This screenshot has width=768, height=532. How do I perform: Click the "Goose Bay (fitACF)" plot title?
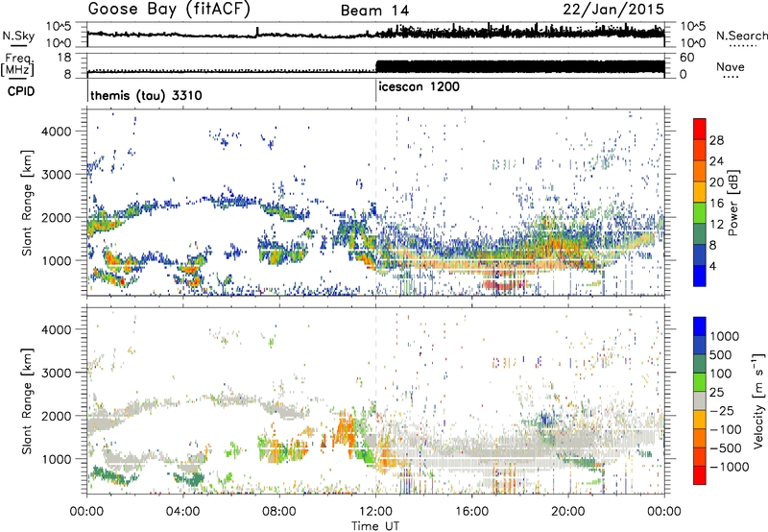169,10
